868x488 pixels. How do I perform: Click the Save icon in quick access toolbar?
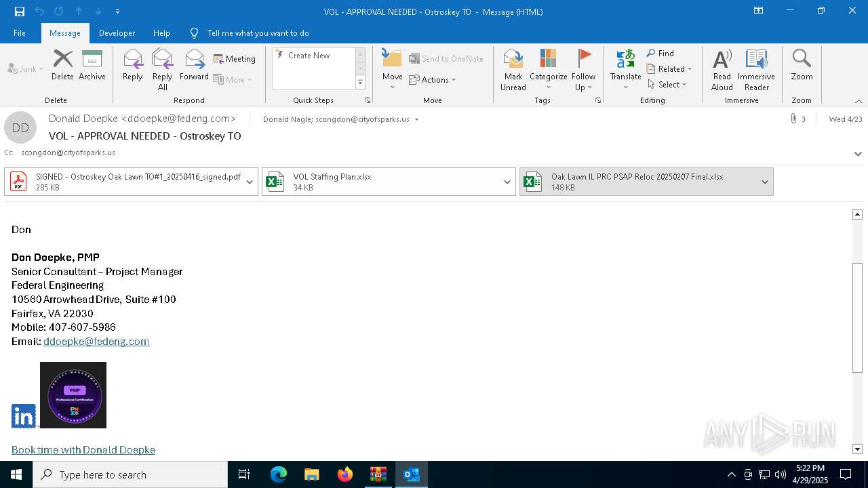(x=19, y=11)
